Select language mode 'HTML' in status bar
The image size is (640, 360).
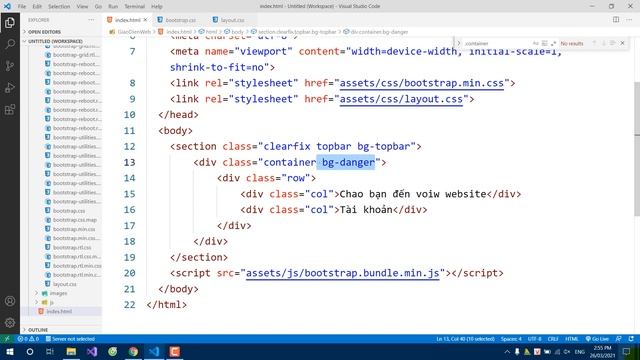pyautogui.click(x=571, y=339)
